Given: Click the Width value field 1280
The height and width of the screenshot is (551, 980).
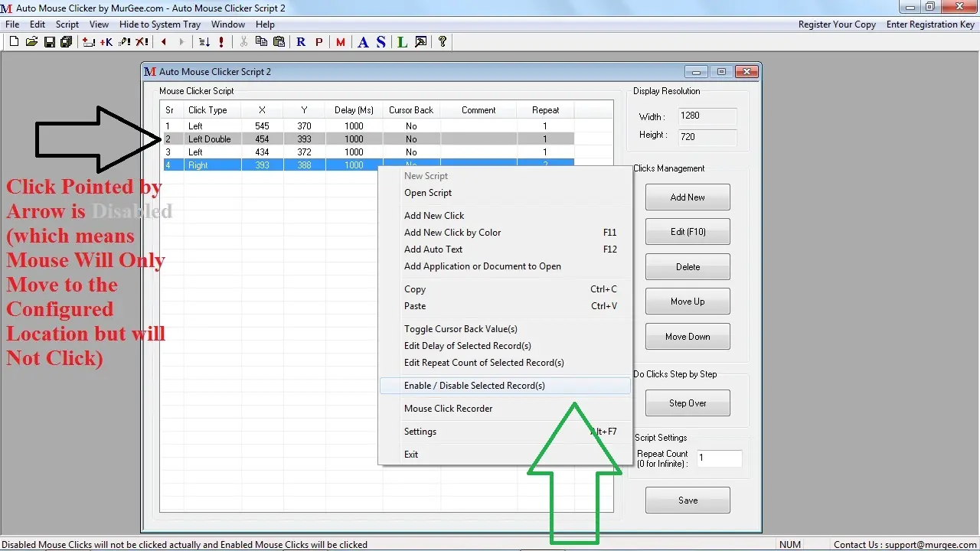Looking at the screenshot, I should [707, 116].
